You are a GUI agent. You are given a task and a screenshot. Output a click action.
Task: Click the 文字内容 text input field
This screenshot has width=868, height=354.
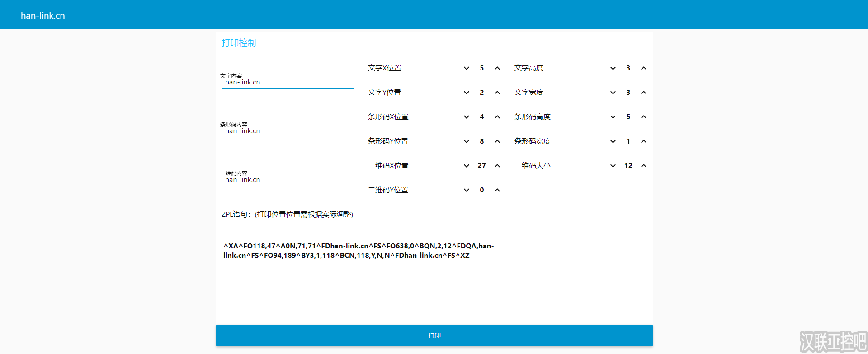tap(288, 82)
